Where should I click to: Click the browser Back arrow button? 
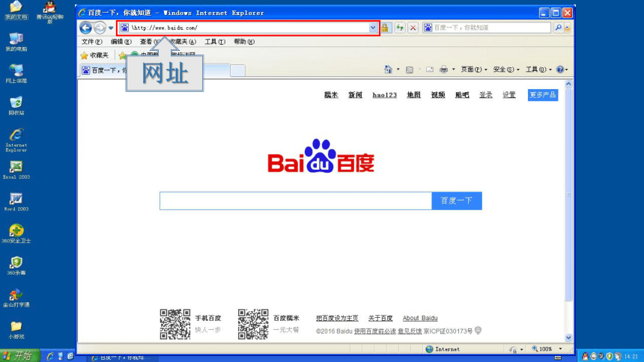tap(85, 28)
